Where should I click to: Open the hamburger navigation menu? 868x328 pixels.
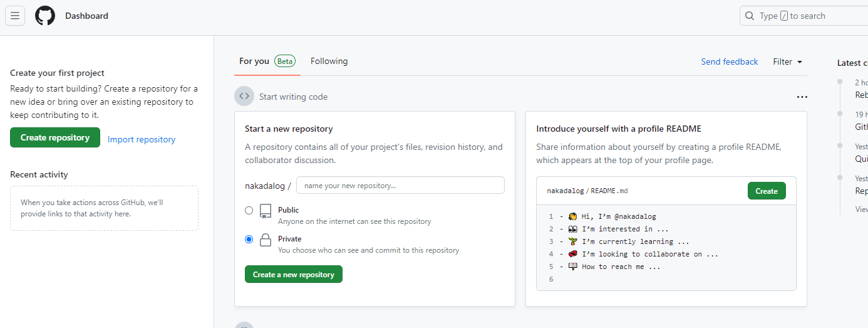pyautogui.click(x=15, y=16)
